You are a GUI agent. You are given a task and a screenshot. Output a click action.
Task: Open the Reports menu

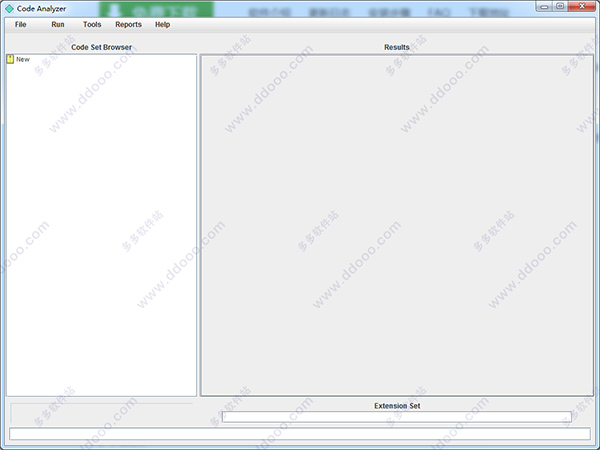(x=129, y=24)
